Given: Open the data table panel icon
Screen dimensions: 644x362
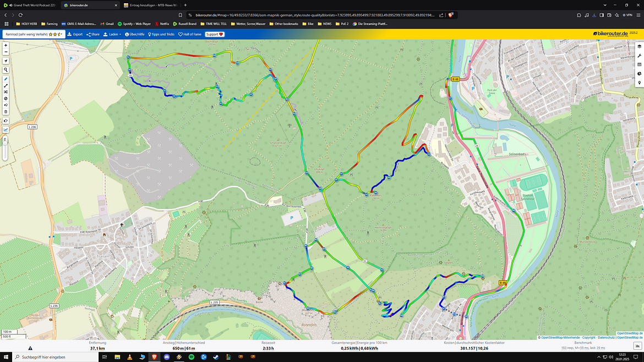Looking at the screenshot, I should (639, 64).
